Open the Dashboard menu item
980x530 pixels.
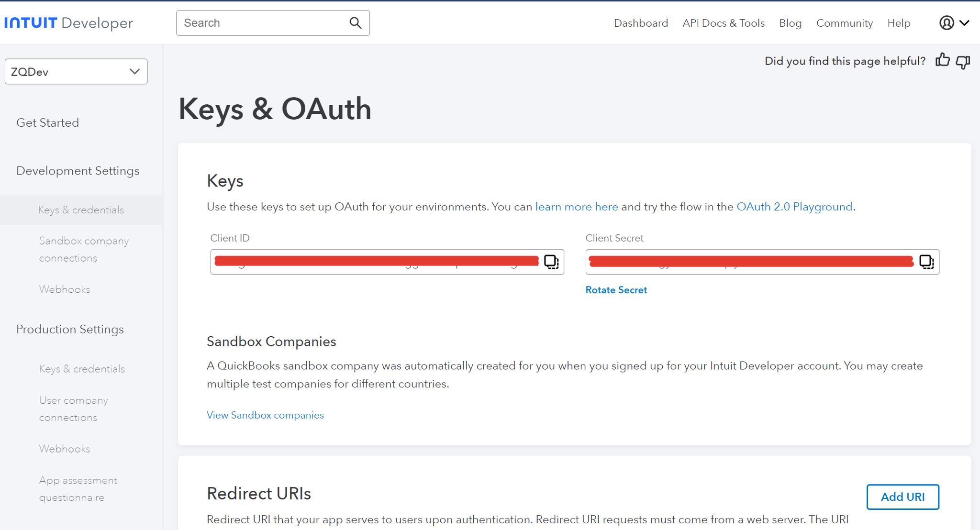click(x=641, y=23)
